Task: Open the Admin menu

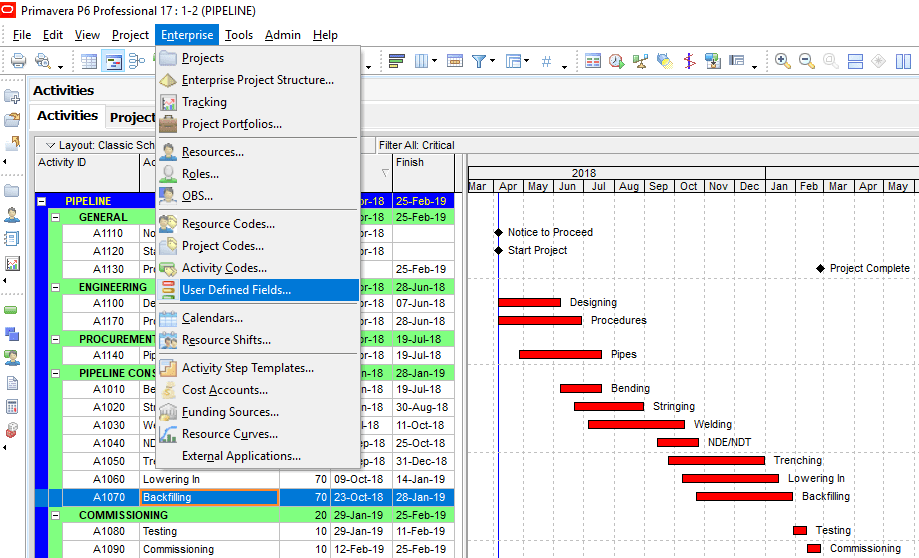Action: point(282,35)
